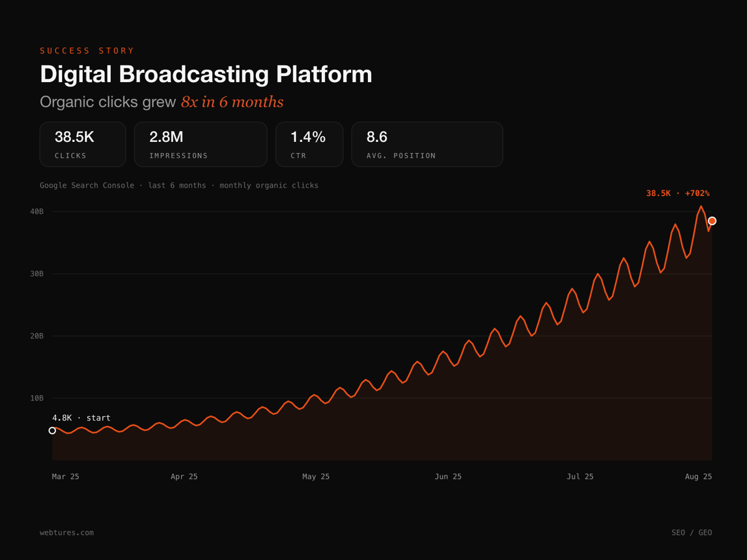The height and width of the screenshot is (560, 747).
Task: Click the 'Jul 25' x-axis label
Action: point(580,477)
